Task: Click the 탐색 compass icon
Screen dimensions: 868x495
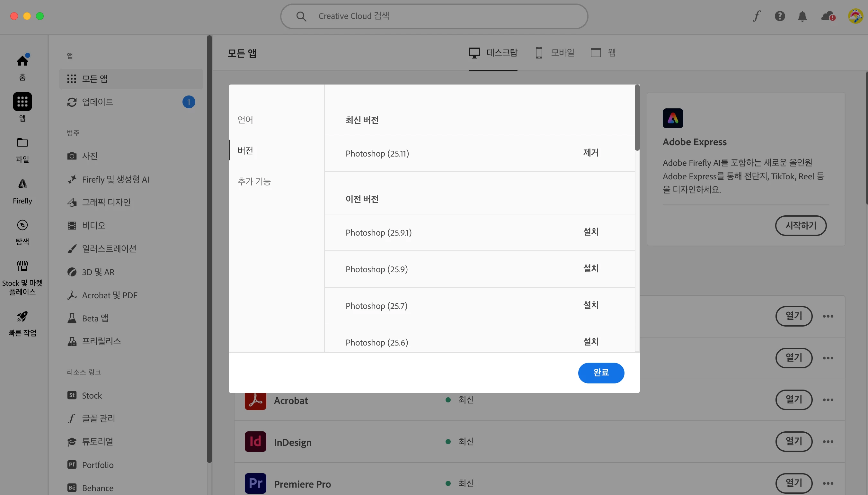Action: point(22,225)
